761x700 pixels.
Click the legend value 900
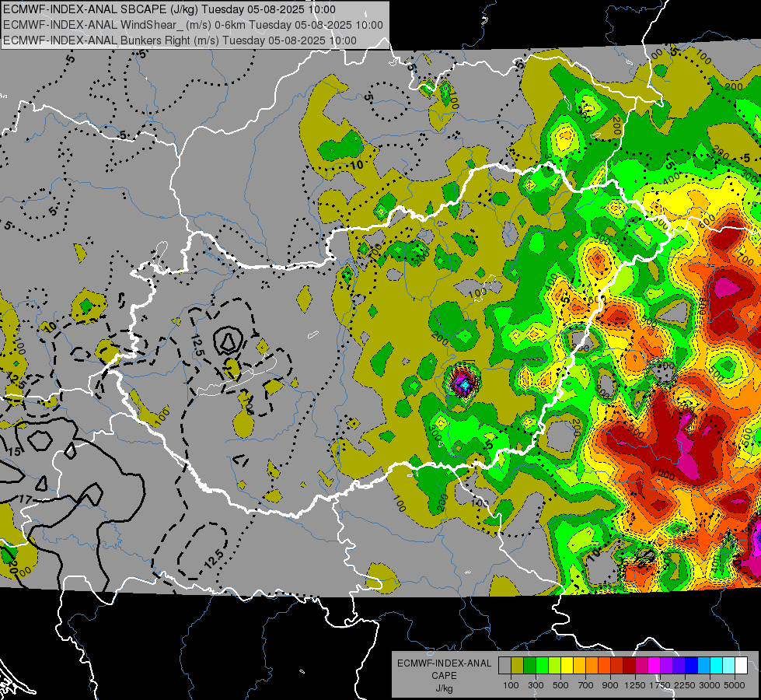click(x=610, y=685)
